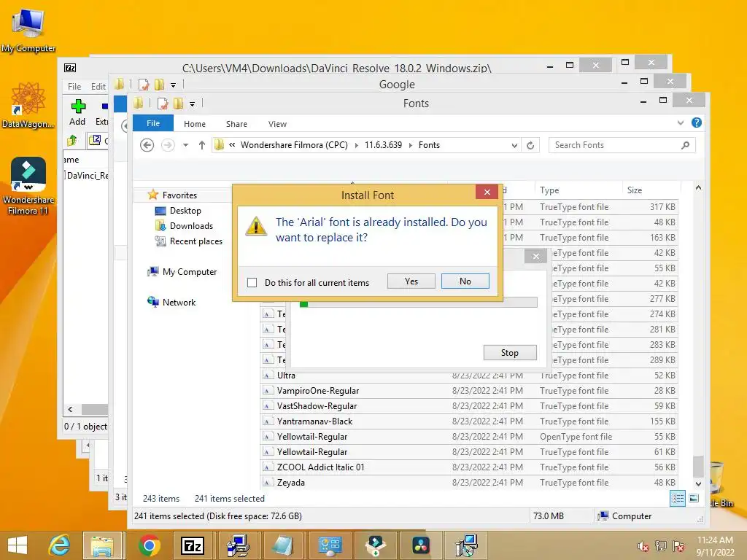Switch to 7-Zip taskbar icon
747x560 pixels.
pos(193,545)
